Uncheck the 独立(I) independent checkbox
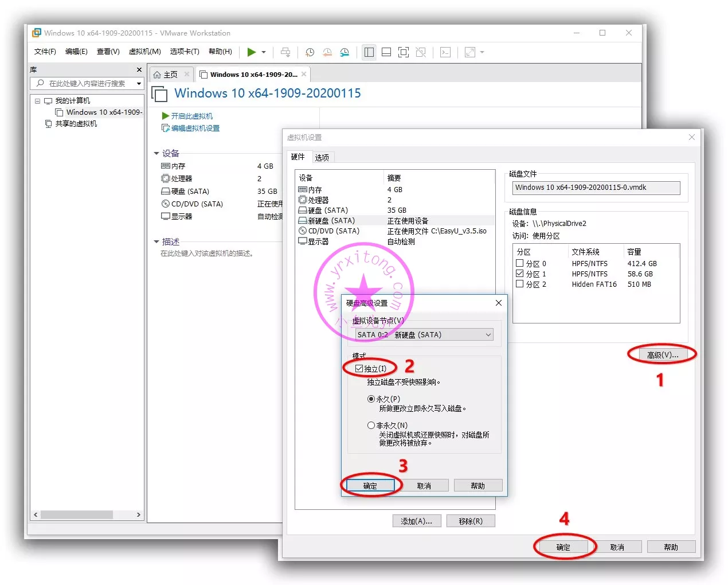 pos(359,368)
